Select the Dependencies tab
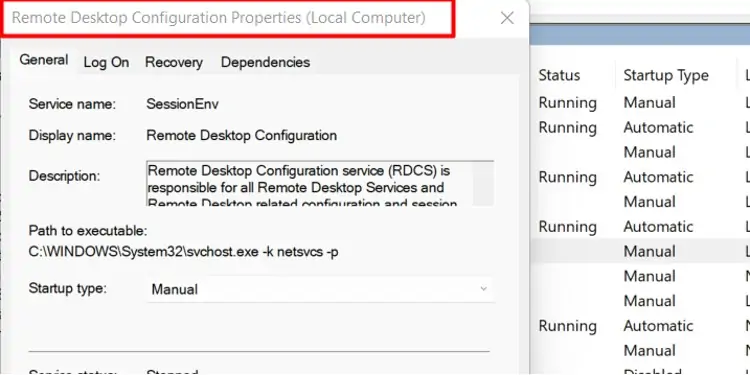This screenshot has height=375, width=750. coord(265,62)
